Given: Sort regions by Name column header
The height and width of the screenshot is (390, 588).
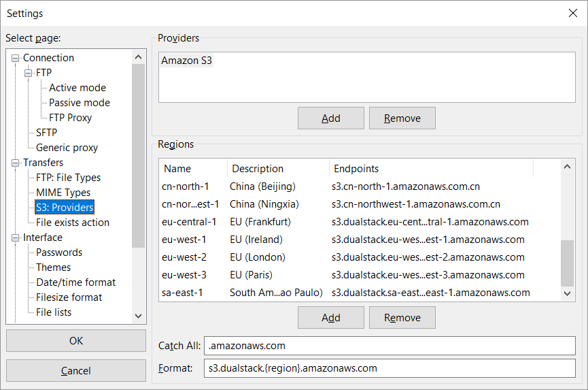Looking at the screenshot, I should coord(193,169).
